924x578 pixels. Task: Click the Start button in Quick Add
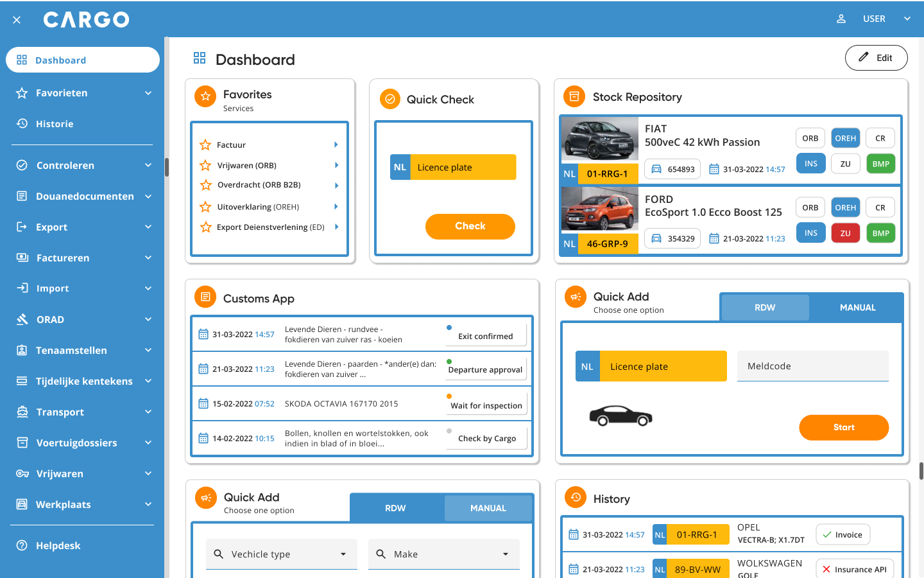pos(843,427)
